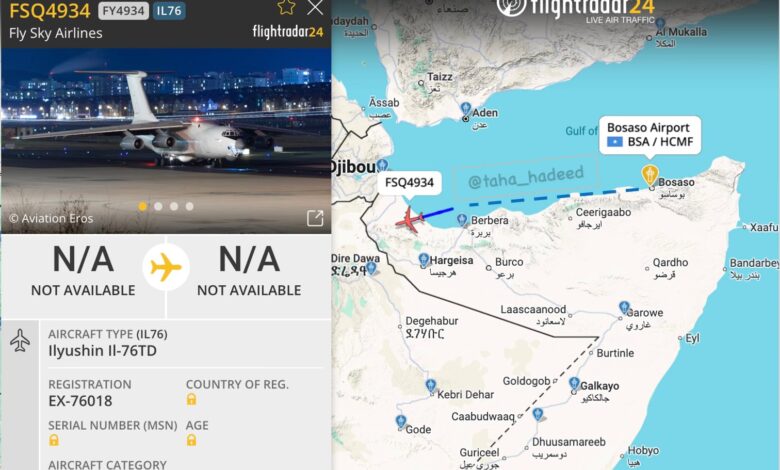Click the FY4934 flight number badge
The height and width of the screenshot is (470, 780).
(123, 10)
